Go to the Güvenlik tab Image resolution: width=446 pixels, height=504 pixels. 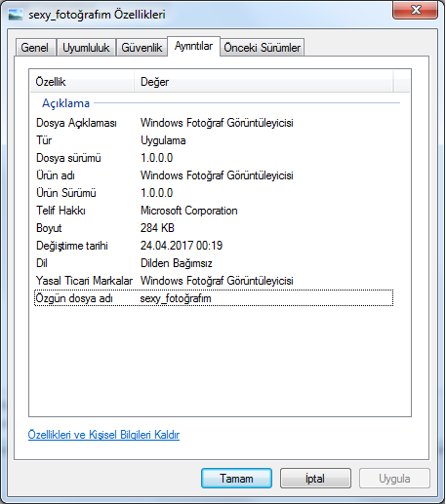click(142, 48)
